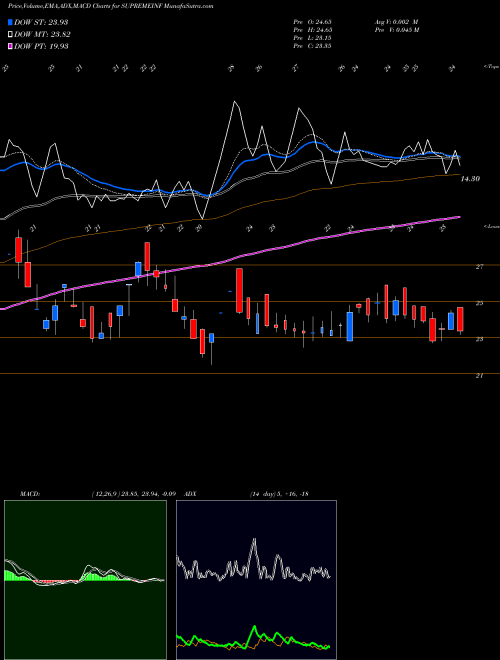Open the dark blue ADX indicator panel
The height and width of the screenshot is (660, 500).
click(256, 580)
